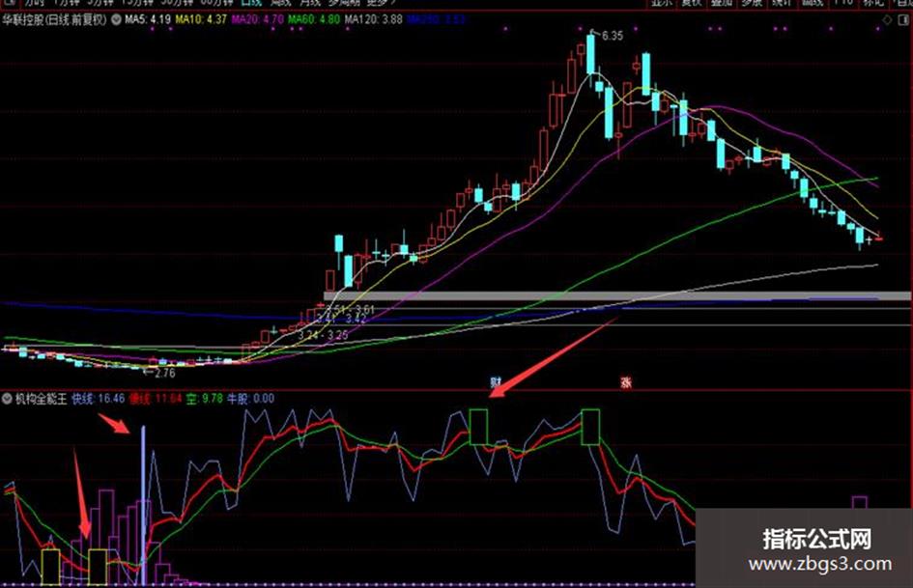Click the red 慢线 value label
Screen dimensions: 913x588
[156, 399]
